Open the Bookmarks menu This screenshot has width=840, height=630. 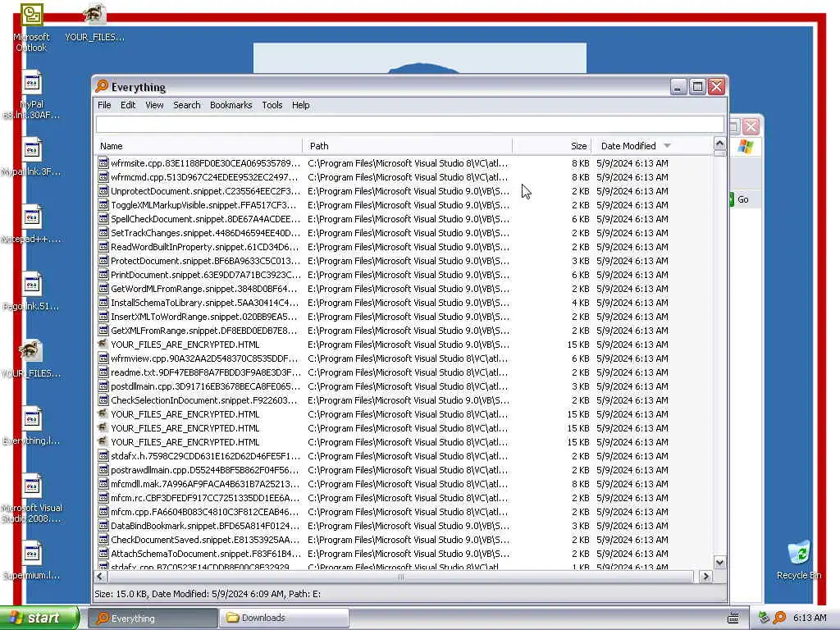[231, 105]
